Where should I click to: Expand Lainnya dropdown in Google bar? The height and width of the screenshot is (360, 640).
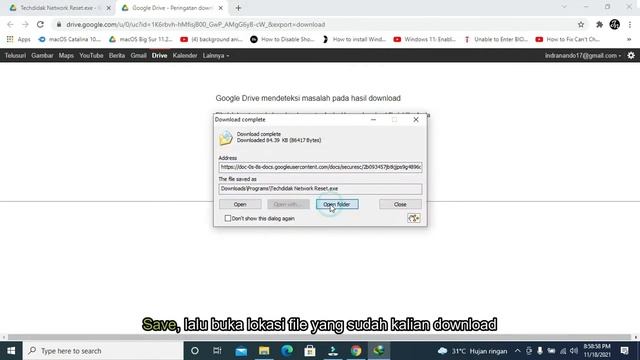[x=216, y=56]
